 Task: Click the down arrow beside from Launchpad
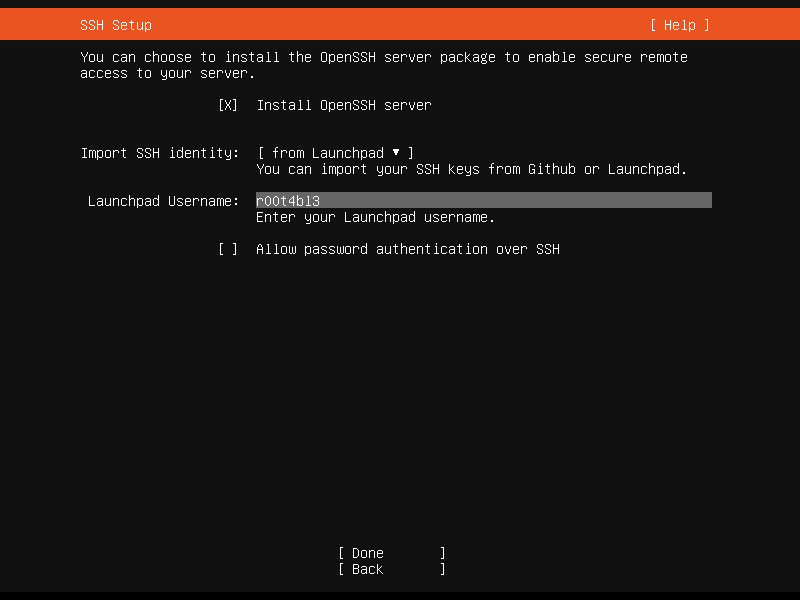[x=396, y=153]
